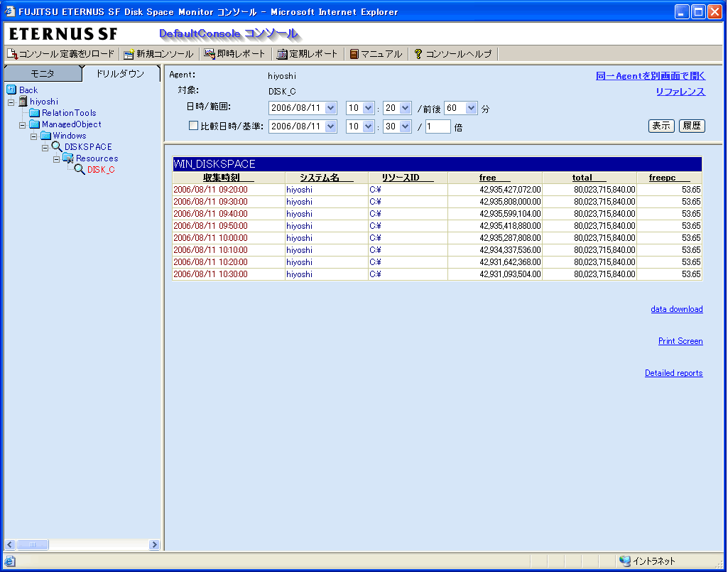Viewport: 728px width, 572px height.
Task: Click the left panel scroll right arrow
Action: click(154, 544)
